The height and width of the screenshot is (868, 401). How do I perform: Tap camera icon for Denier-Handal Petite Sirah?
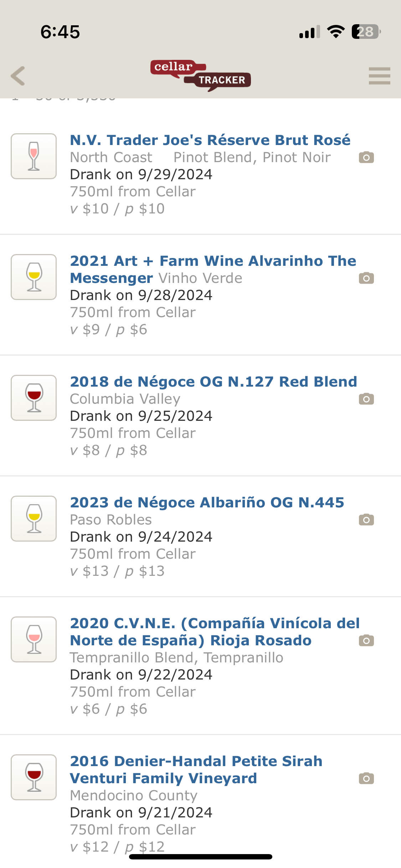coord(366,778)
